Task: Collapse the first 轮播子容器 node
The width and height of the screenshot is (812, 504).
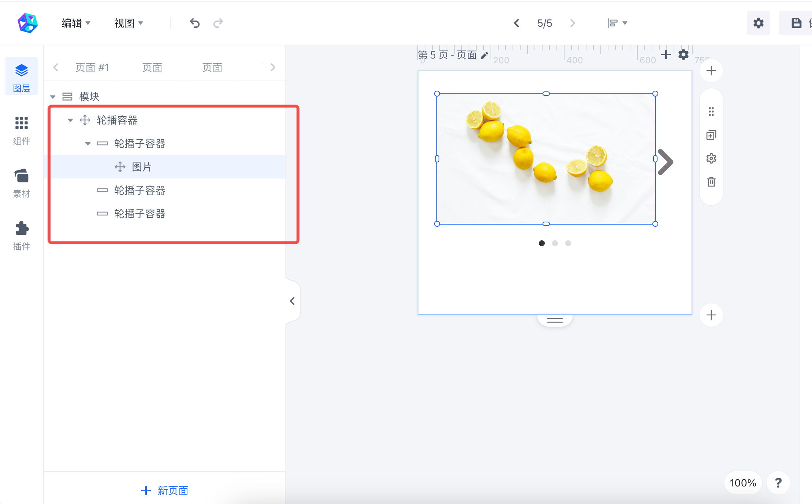Action: point(88,144)
